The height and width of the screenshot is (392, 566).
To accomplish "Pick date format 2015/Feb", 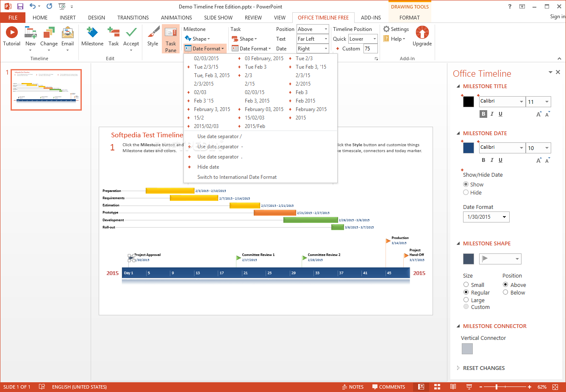I will point(255,126).
